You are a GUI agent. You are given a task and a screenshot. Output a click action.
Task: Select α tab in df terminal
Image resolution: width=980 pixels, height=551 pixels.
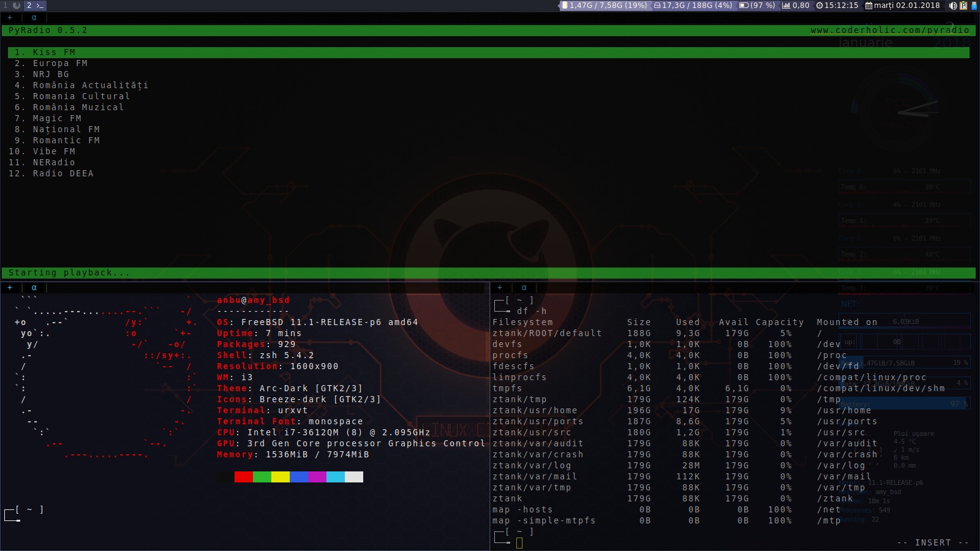tap(524, 287)
